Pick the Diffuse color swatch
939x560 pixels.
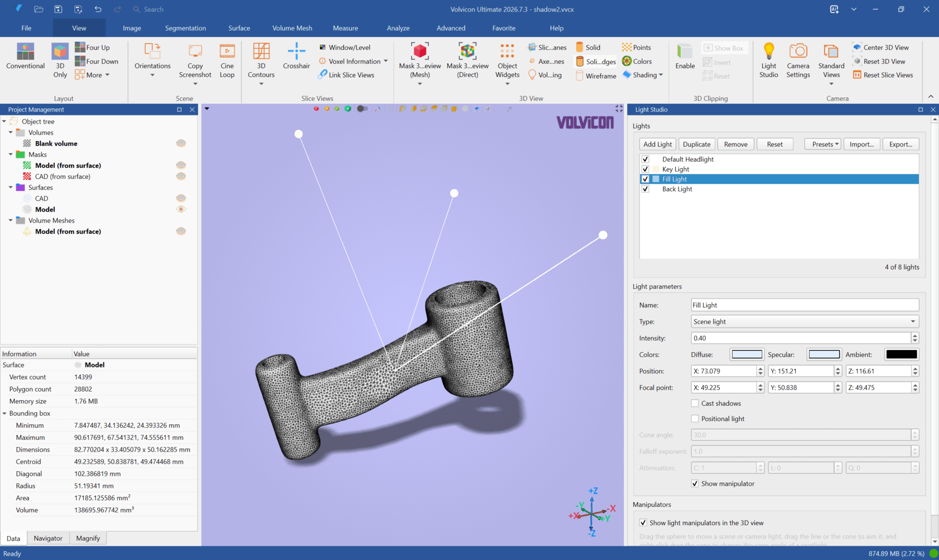coord(747,354)
